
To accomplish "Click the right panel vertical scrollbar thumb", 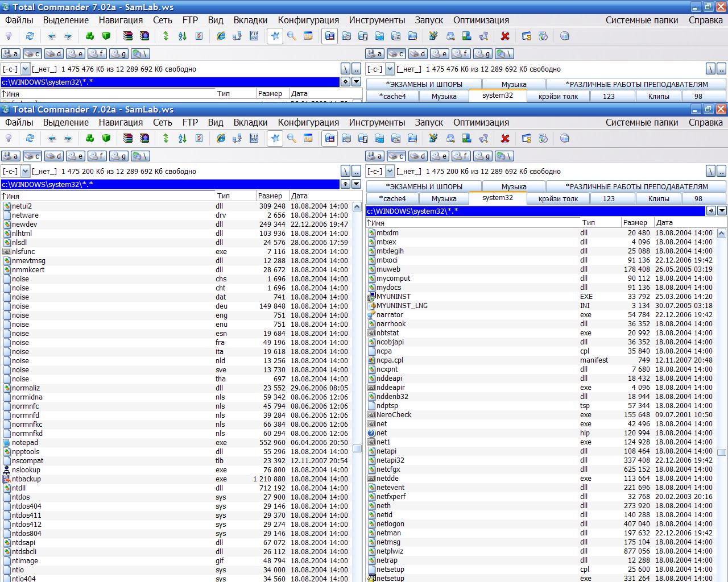I will [x=721, y=452].
